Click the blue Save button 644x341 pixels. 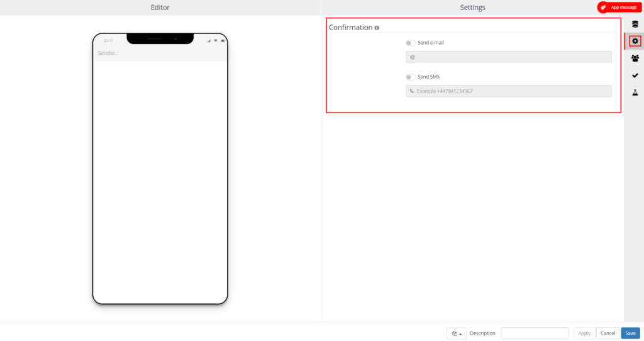coord(630,333)
